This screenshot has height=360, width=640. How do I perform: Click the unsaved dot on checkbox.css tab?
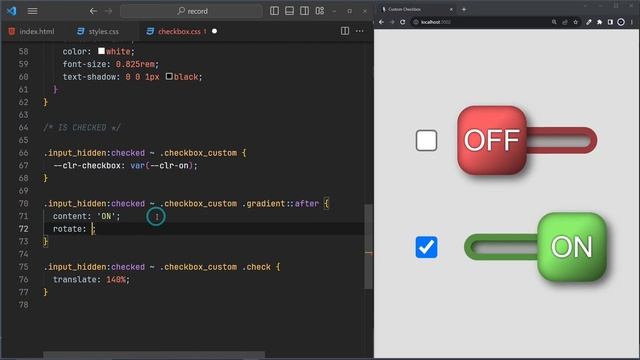pos(214,31)
